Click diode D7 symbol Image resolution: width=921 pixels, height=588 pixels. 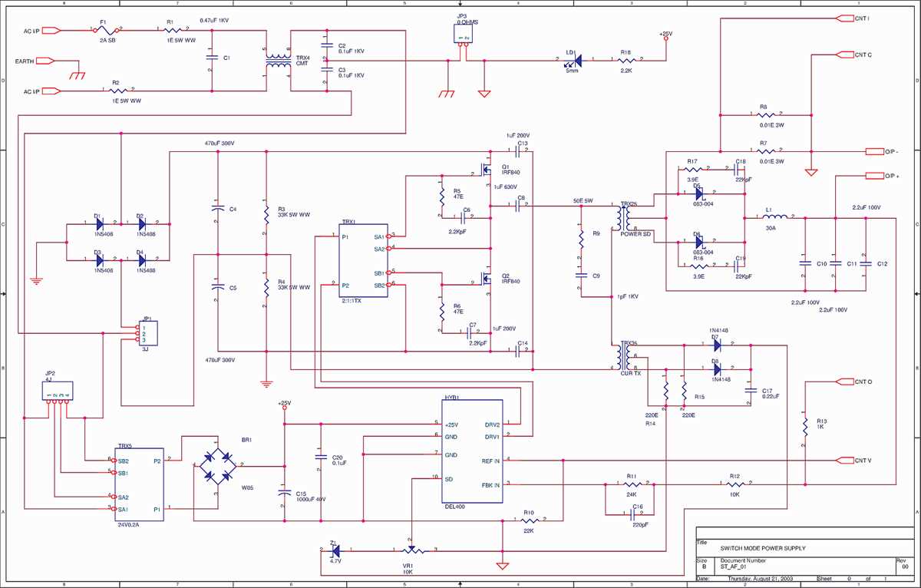coord(716,346)
